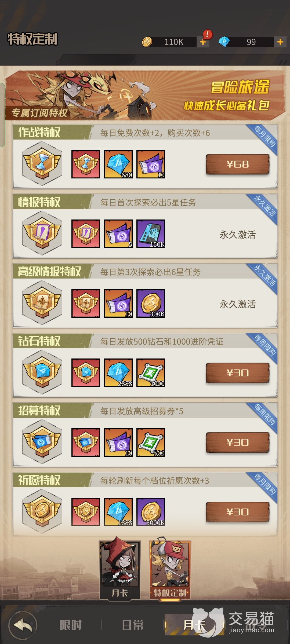Tap the 作战特权 hourglass hexagon badge
The width and height of the screenshot is (290, 644).
[x=42, y=163]
